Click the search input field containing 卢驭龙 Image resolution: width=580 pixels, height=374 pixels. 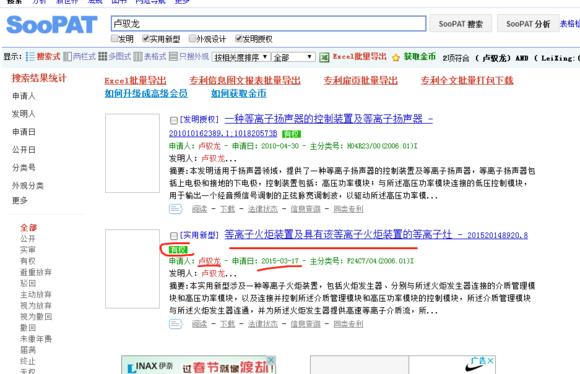coord(269,23)
